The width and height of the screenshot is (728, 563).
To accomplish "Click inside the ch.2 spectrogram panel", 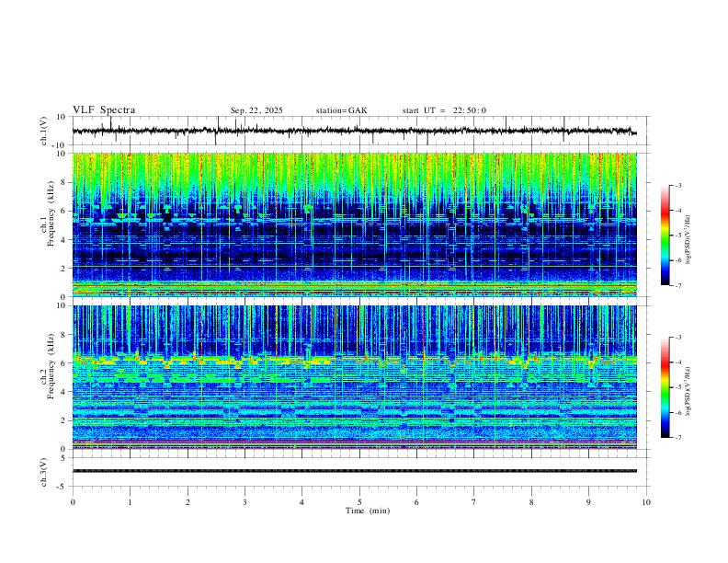I will pos(354,377).
